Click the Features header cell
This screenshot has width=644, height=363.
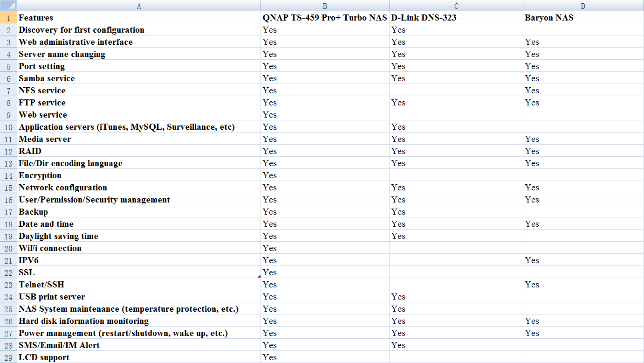point(36,18)
